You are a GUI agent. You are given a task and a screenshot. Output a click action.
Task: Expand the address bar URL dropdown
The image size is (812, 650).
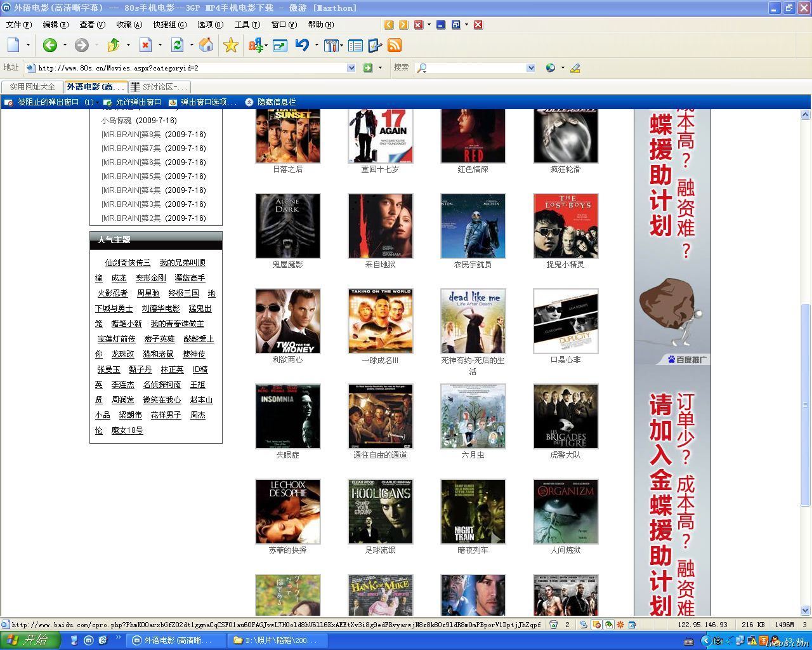[x=351, y=68]
